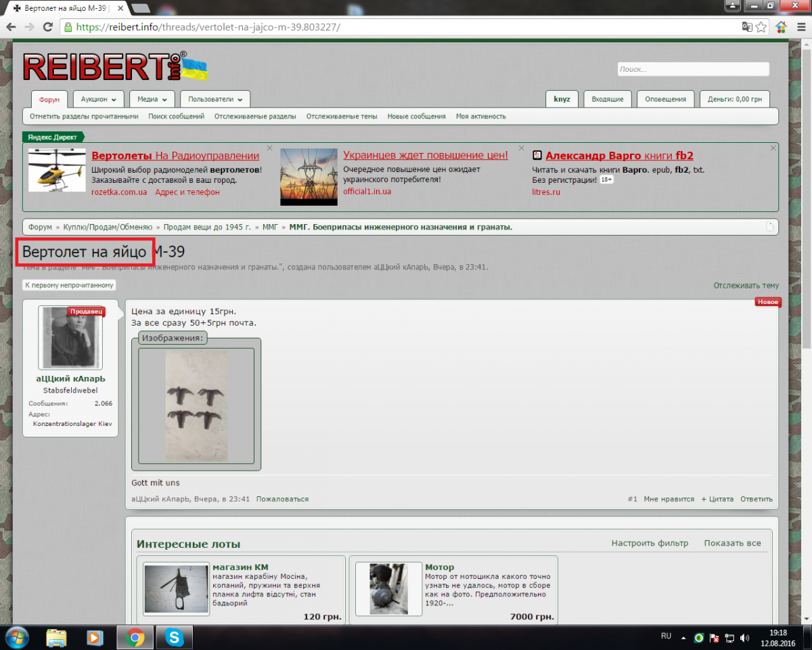The width and height of the screenshot is (812, 650).
Task: Click the home extension icon in the toolbar
Action: (x=782, y=27)
